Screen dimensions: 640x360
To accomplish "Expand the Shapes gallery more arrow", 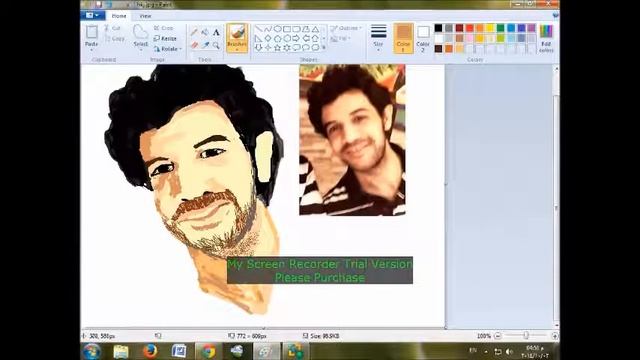I will (324, 48).
